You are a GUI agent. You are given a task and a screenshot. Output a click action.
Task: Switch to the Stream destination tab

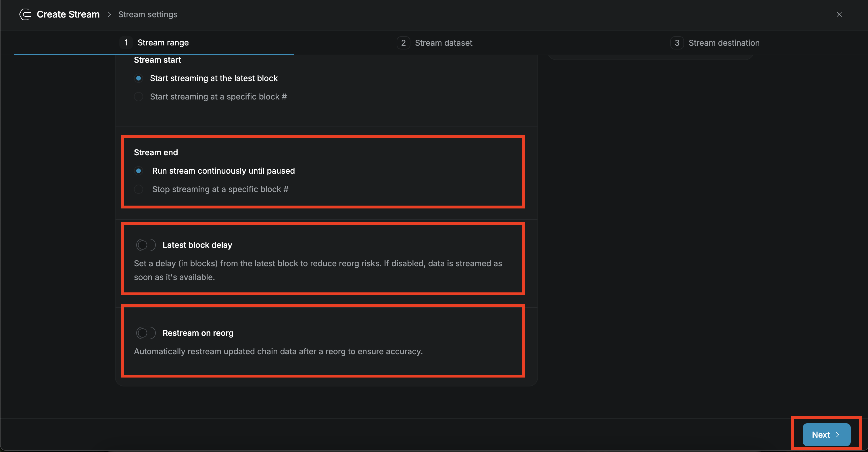pos(724,43)
